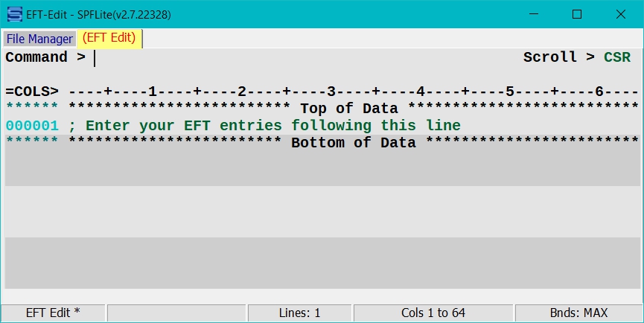Image resolution: width=644 pixels, height=323 pixels.
Task: Click the 'Lines: 1' status bar box
Action: pos(299,313)
